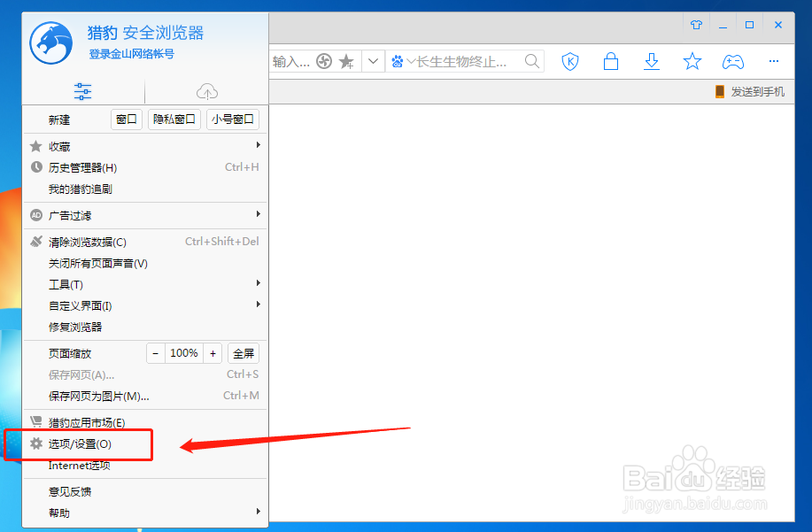Click the add-bookmark star in address bar
The image size is (812, 532).
coord(346,62)
